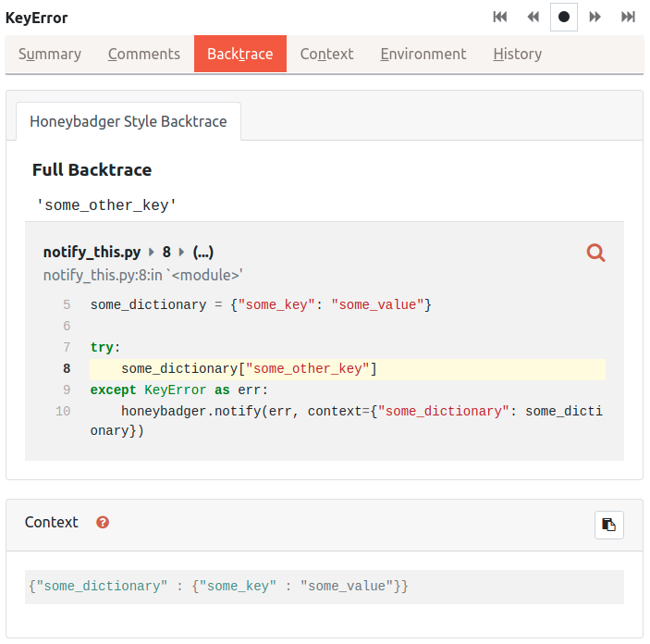Click the 'some_other_key' error message
Image resolution: width=650 pixels, height=644 pixels.
click(106, 205)
